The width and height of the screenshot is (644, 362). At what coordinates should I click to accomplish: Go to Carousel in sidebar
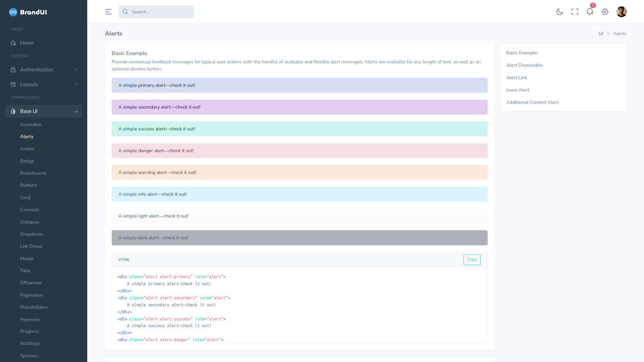pos(30,209)
